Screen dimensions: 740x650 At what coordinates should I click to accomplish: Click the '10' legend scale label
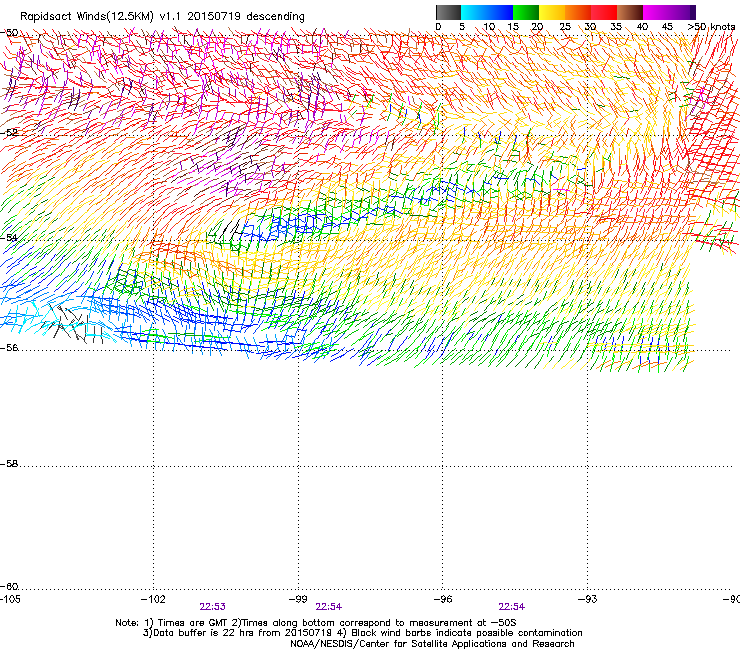point(489,26)
